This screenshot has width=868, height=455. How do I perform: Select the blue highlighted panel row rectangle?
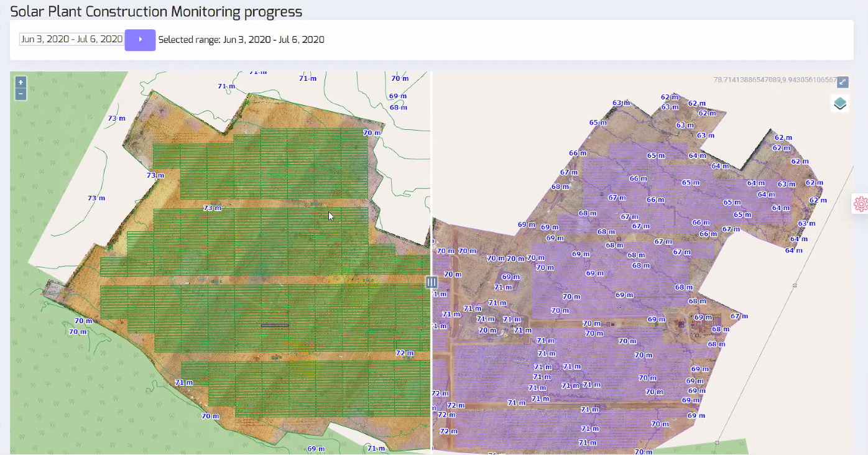coord(275,325)
